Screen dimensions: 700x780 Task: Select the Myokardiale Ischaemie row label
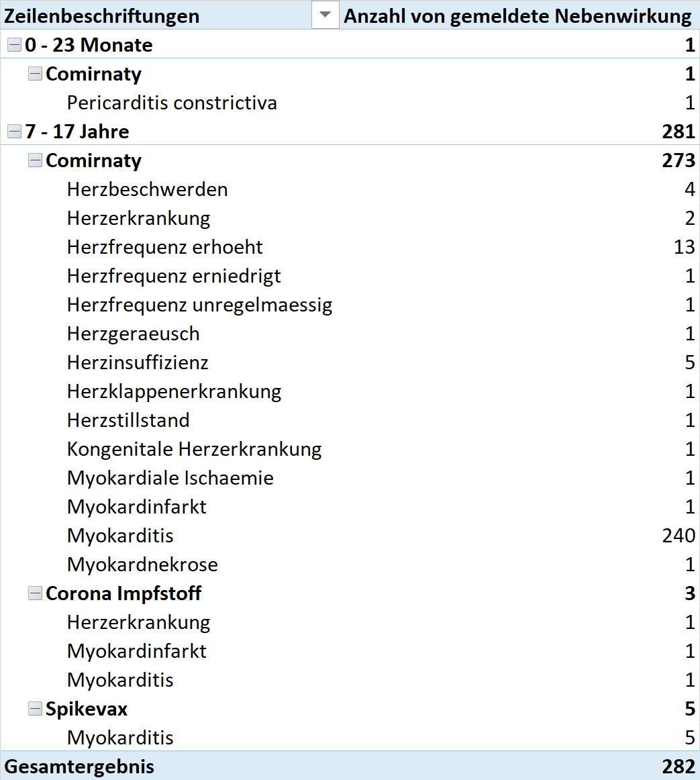[170, 477]
